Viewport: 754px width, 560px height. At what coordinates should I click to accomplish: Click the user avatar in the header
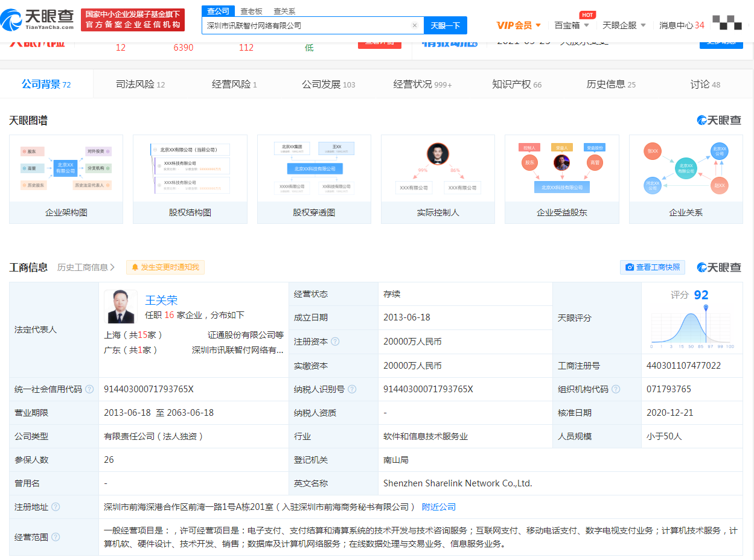(727, 22)
